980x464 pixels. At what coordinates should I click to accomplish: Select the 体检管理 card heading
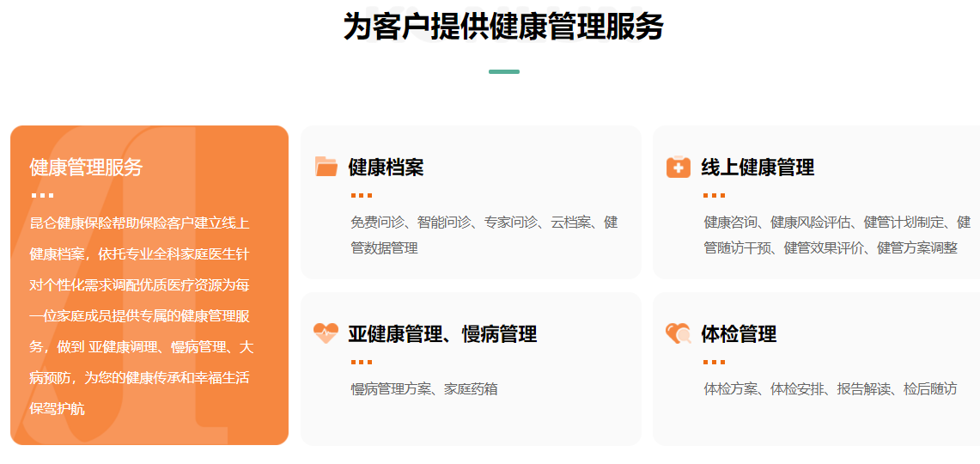coord(739,334)
